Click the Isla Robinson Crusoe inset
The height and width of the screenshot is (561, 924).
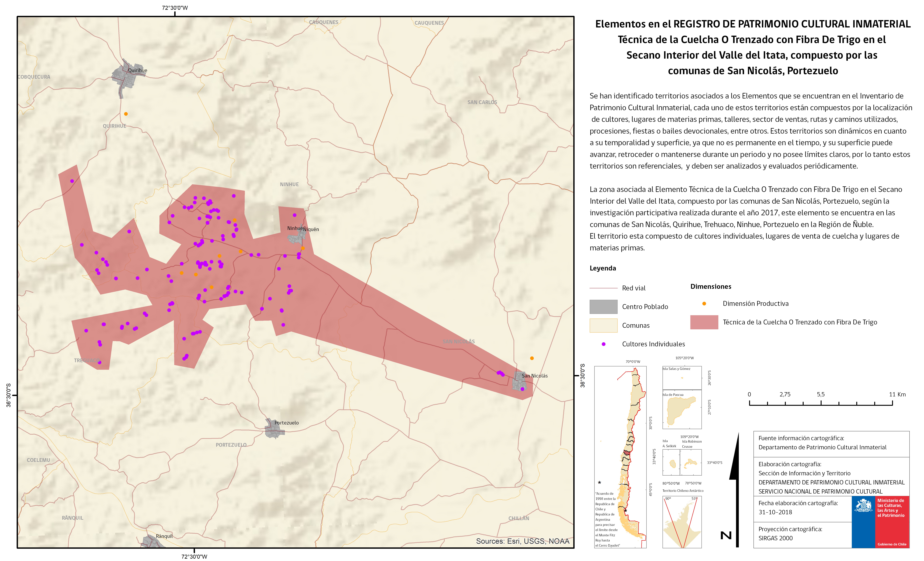click(691, 462)
